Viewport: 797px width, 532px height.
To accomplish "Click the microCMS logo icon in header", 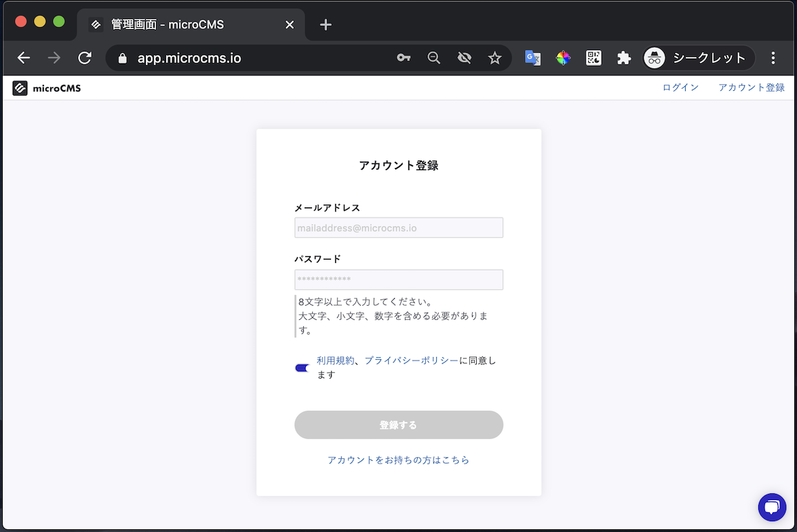I will (x=20, y=88).
